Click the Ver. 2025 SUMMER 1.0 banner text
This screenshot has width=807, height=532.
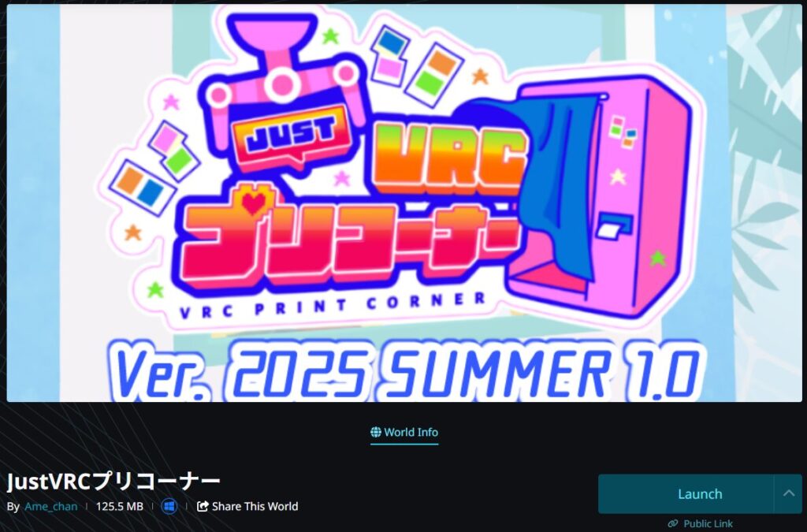pos(407,370)
